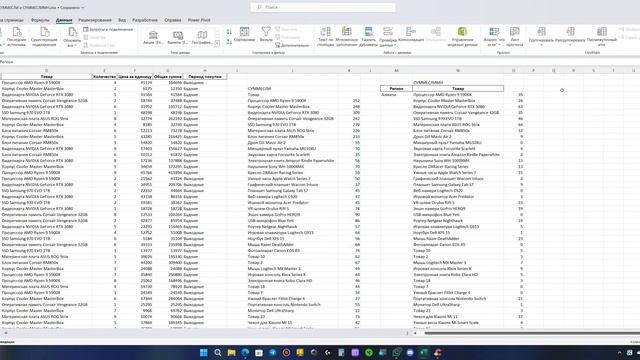Switch to the Формулы ribbon tab

click(40, 20)
